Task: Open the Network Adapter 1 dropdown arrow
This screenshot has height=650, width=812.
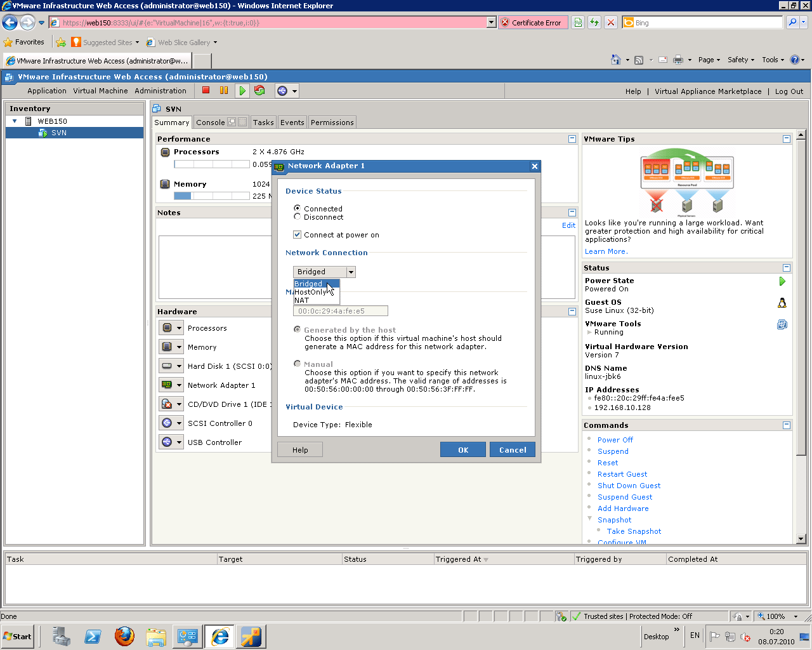Action: click(180, 385)
